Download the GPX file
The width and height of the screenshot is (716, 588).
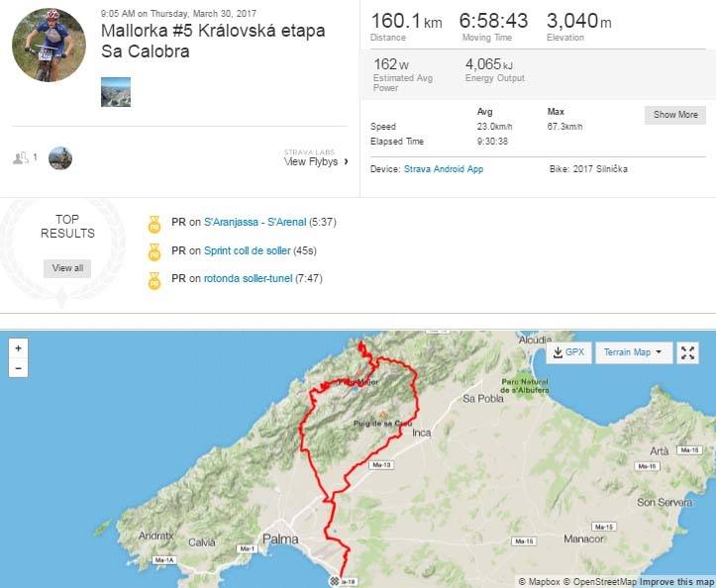tap(568, 352)
